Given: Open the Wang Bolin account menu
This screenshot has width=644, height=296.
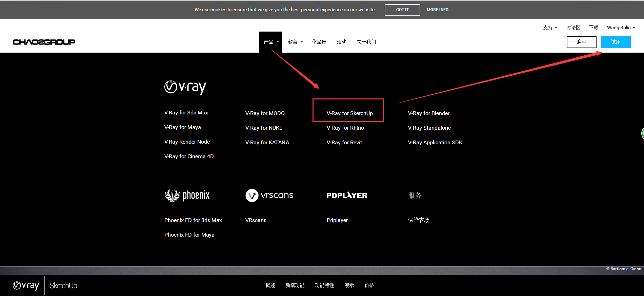Looking at the screenshot, I should pos(621,28).
